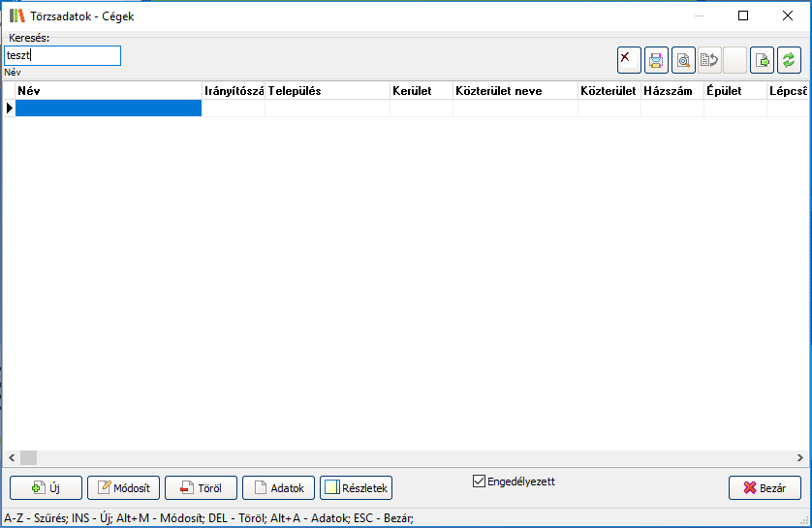Screen dimensions: 812x528
Task: Click the Töröl delete button
Action: click(x=201, y=488)
